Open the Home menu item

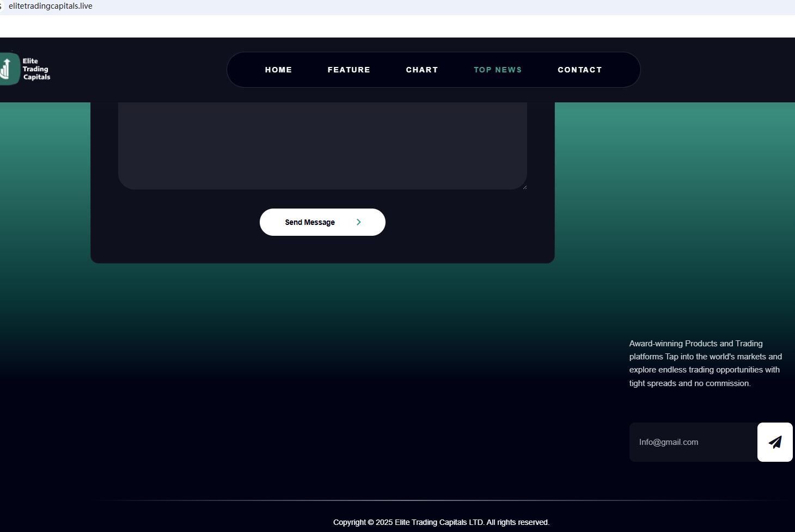pyautogui.click(x=278, y=70)
